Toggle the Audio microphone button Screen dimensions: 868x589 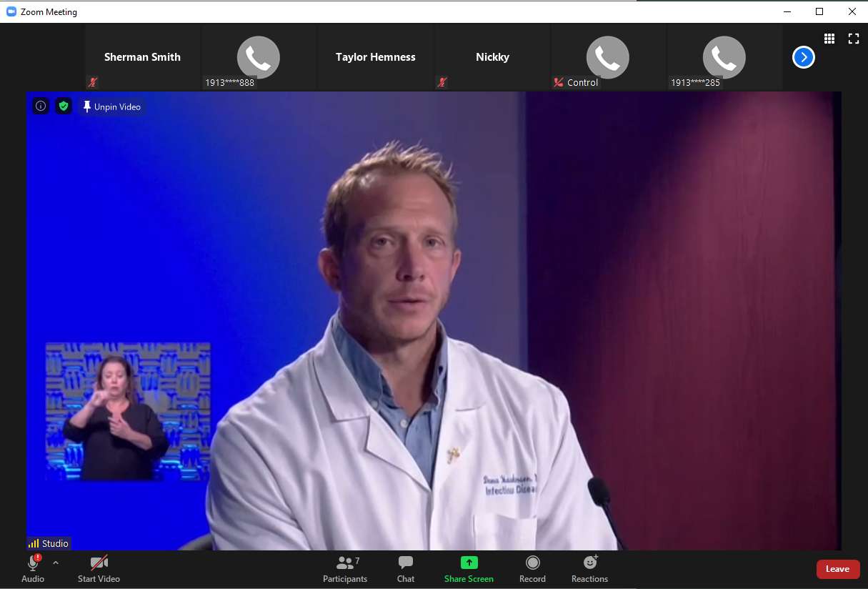coord(33,570)
